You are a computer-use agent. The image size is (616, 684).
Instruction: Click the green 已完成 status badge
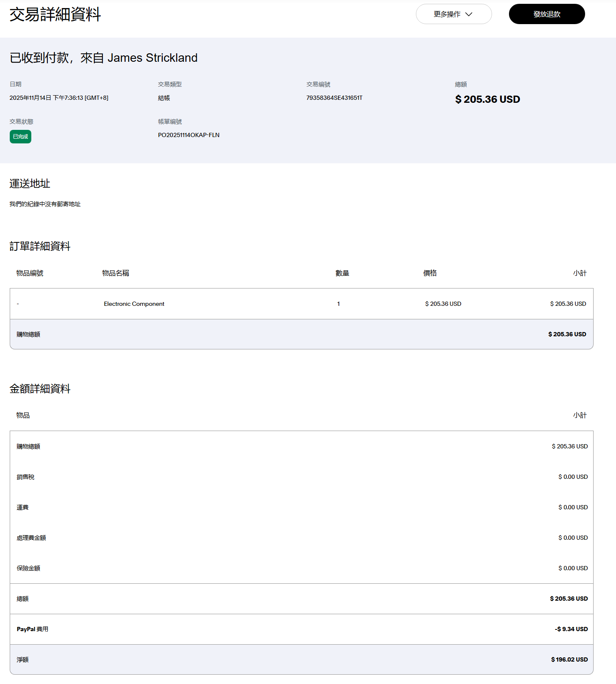point(20,137)
